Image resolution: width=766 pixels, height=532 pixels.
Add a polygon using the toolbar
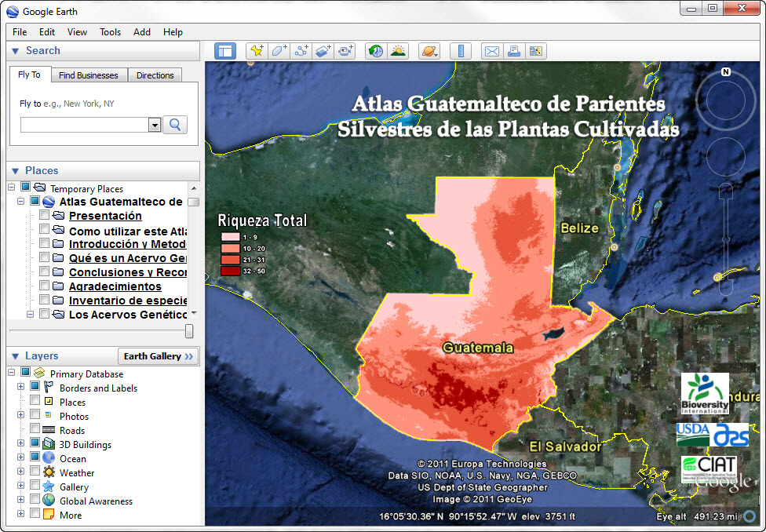pyautogui.click(x=279, y=51)
